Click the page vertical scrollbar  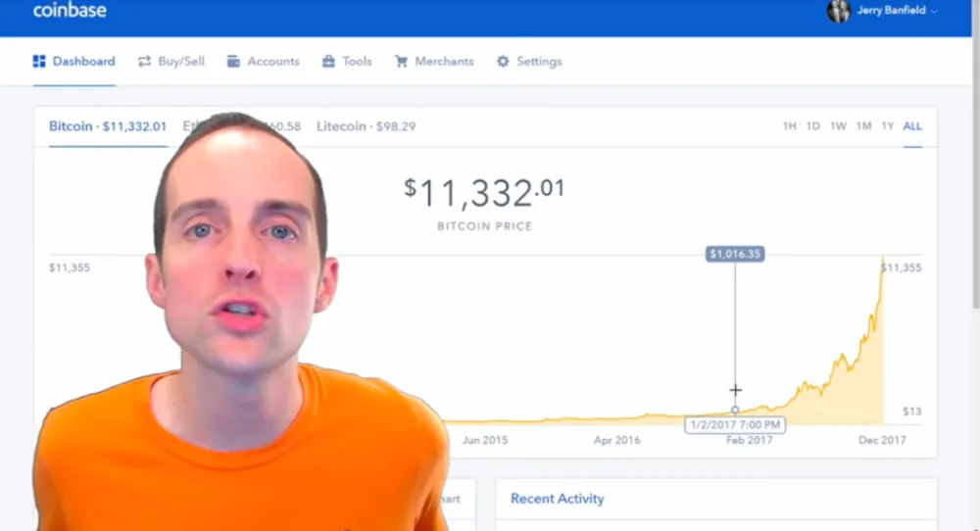(976, 156)
